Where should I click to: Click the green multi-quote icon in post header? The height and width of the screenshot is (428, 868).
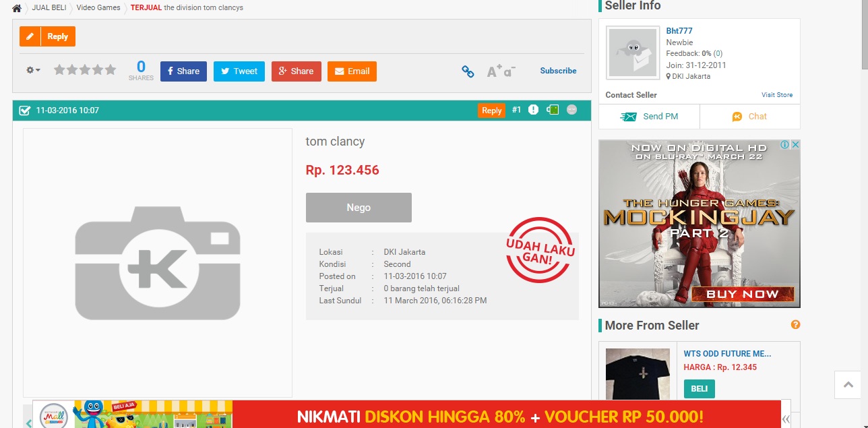553,110
